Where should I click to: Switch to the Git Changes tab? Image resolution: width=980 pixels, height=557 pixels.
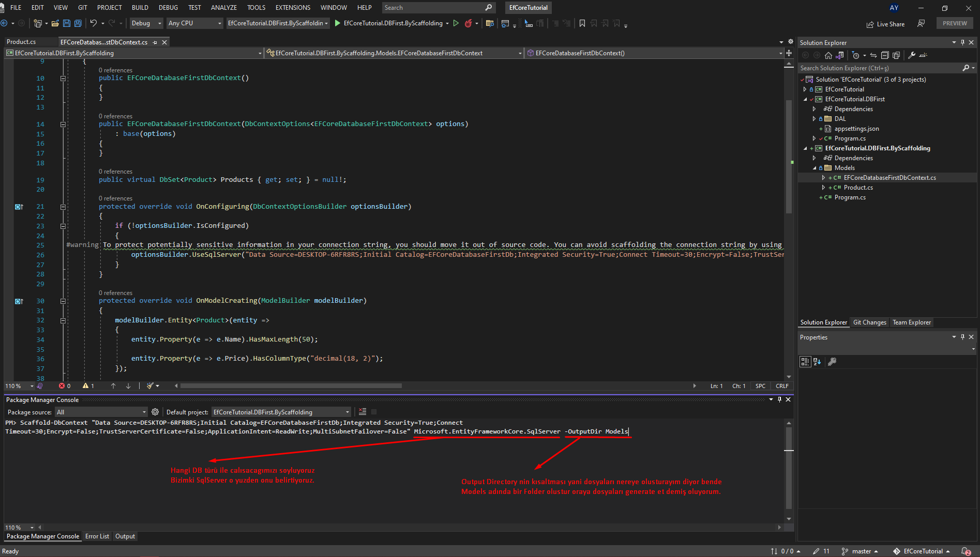[x=869, y=322]
